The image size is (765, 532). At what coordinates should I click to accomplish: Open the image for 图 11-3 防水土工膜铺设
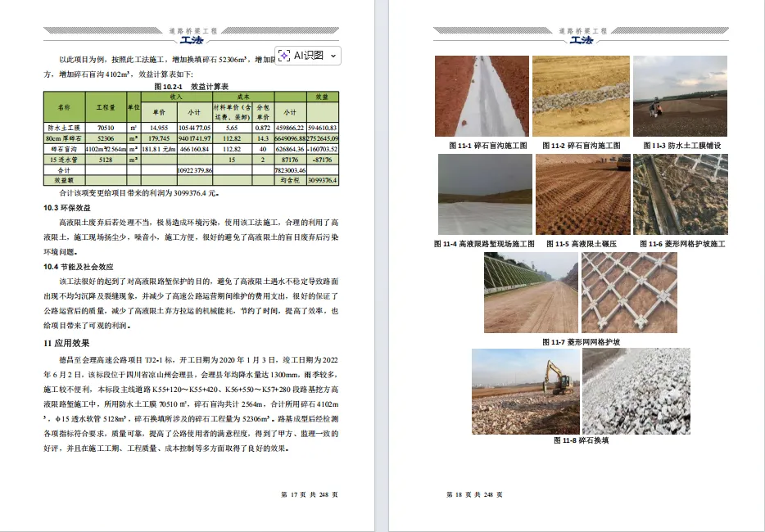[x=680, y=96]
